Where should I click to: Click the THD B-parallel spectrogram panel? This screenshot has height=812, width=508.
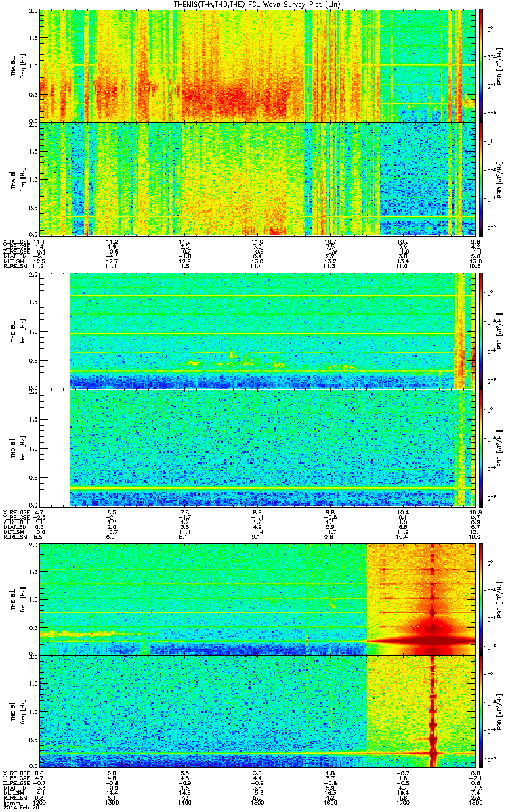pyautogui.click(x=258, y=449)
